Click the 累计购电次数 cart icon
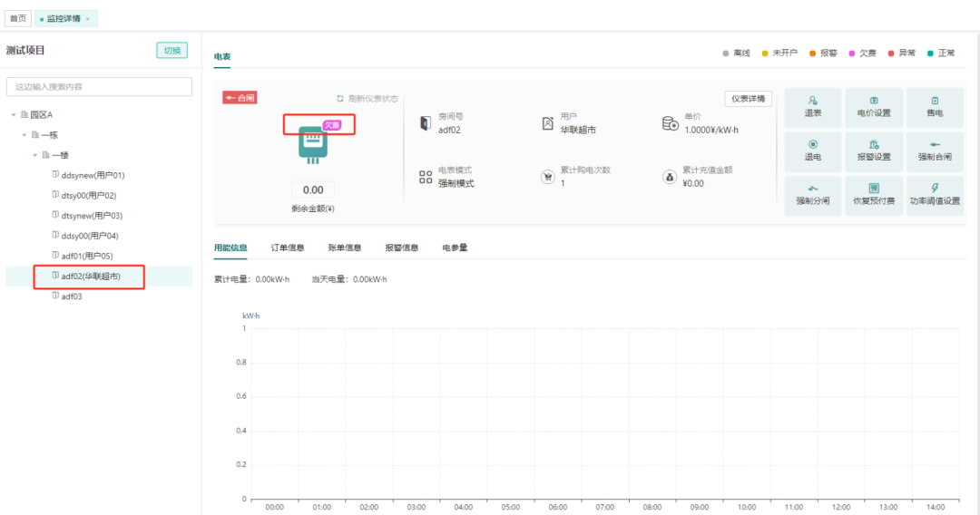This screenshot has width=980, height=515. coord(547,178)
